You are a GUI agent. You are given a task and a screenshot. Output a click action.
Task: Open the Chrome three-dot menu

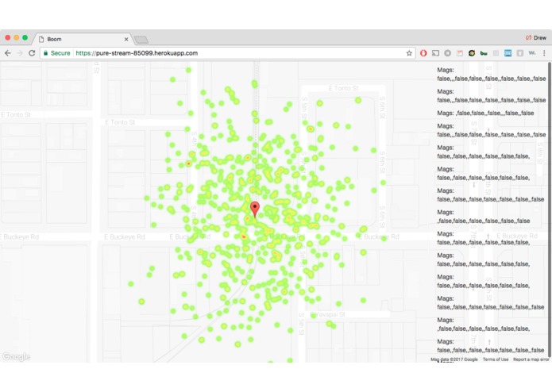point(544,53)
